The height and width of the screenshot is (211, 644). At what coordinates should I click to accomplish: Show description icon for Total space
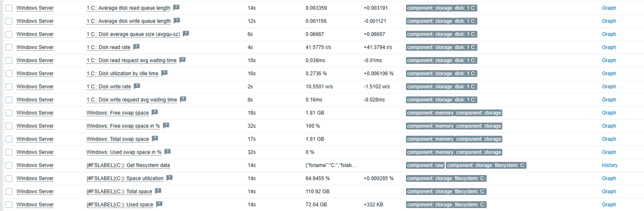[x=158, y=190]
